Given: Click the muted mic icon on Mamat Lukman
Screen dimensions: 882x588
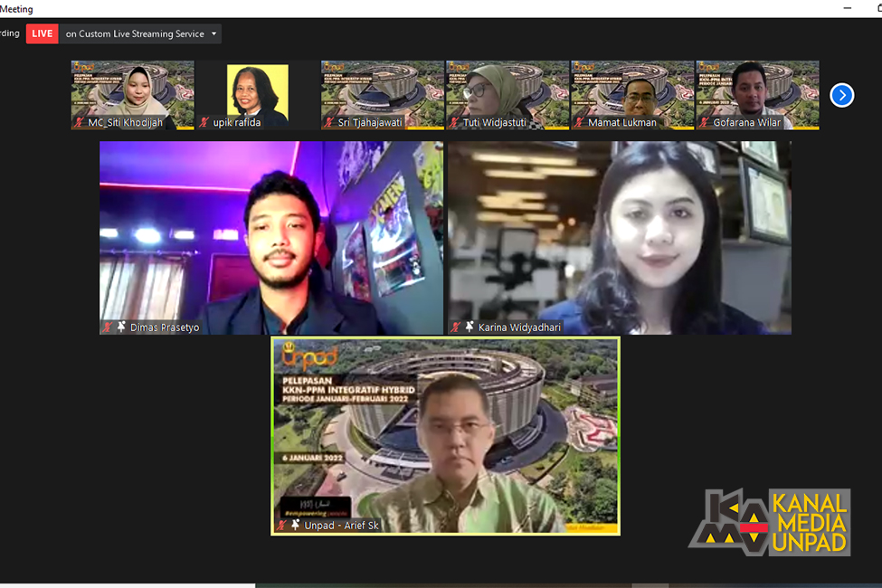Looking at the screenshot, I should [x=579, y=122].
